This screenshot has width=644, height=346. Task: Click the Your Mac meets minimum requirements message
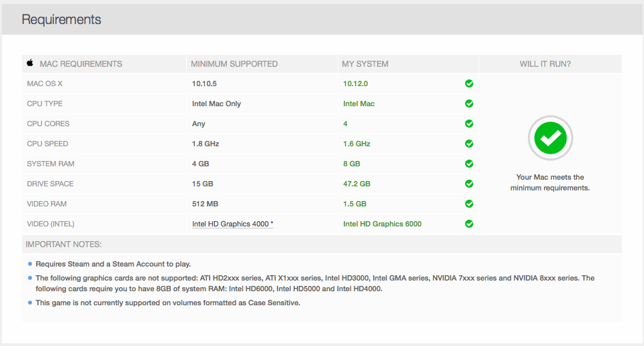(x=550, y=182)
